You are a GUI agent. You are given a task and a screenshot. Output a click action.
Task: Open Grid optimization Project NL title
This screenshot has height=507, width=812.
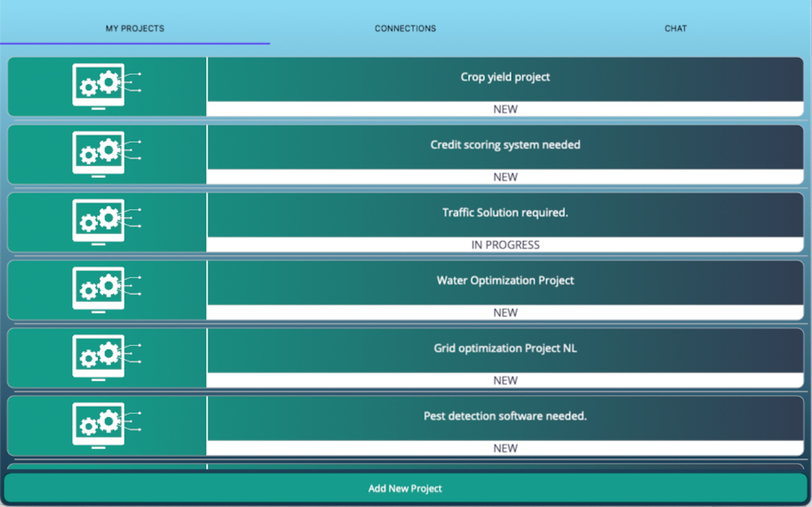505,348
